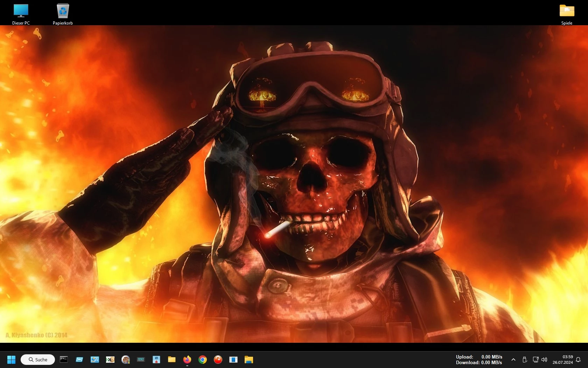Launch Google Chrome from the taskbar
The width and height of the screenshot is (588, 368).
203,359
